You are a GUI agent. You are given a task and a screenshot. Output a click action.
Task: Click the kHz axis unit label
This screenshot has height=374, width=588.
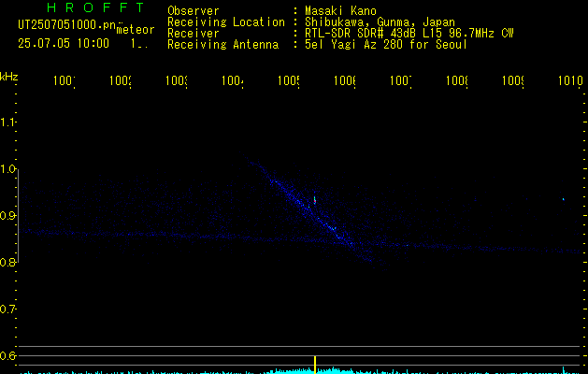pyautogui.click(x=9, y=77)
